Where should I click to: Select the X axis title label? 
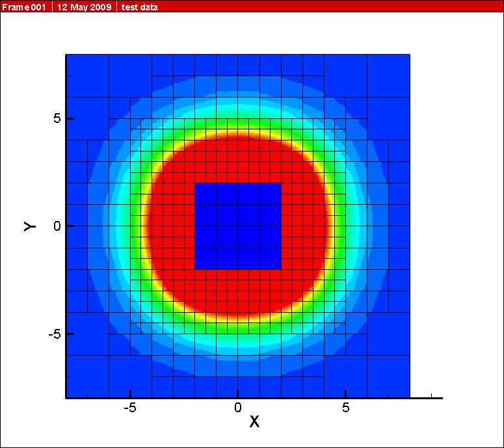pyautogui.click(x=254, y=421)
